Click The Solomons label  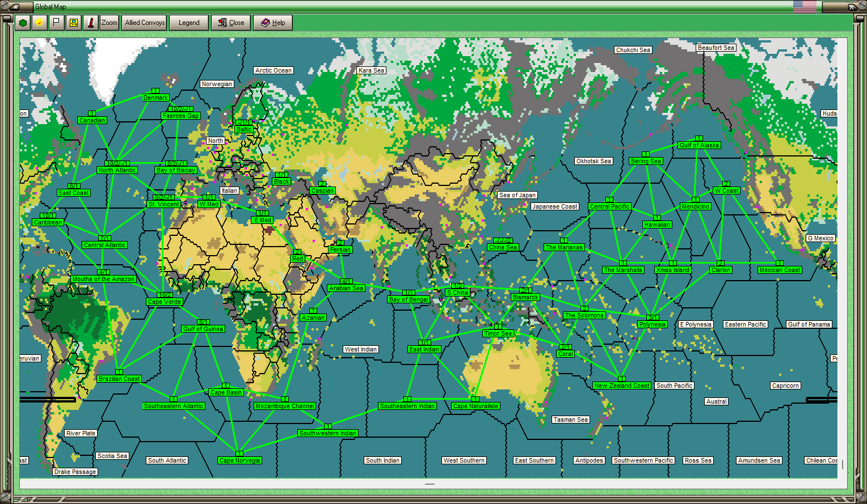pyautogui.click(x=584, y=315)
